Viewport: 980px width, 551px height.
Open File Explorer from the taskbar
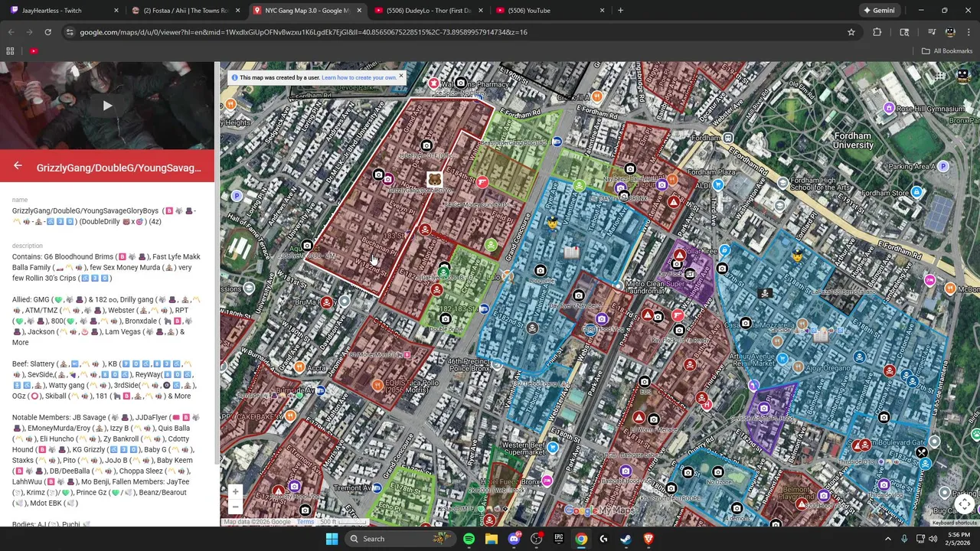(x=492, y=539)
